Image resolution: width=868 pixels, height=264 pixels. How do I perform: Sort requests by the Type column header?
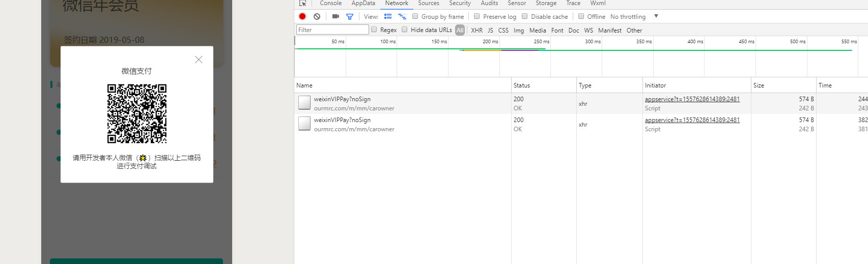(x=609, y=85)
